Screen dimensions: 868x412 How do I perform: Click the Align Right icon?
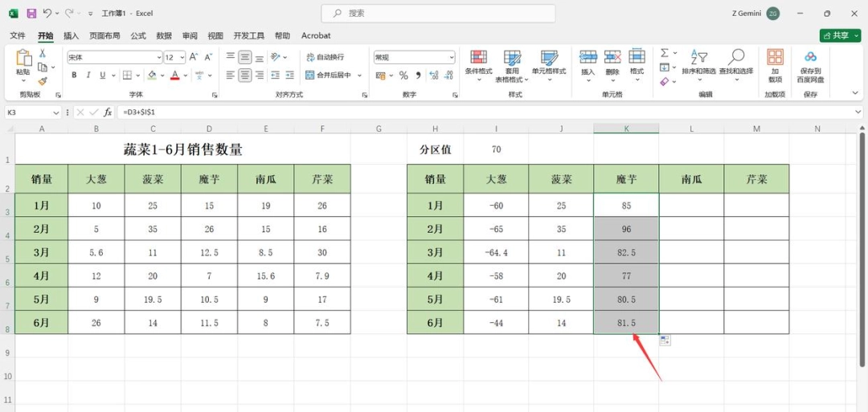pyautogui.click(x=260, y=75)
